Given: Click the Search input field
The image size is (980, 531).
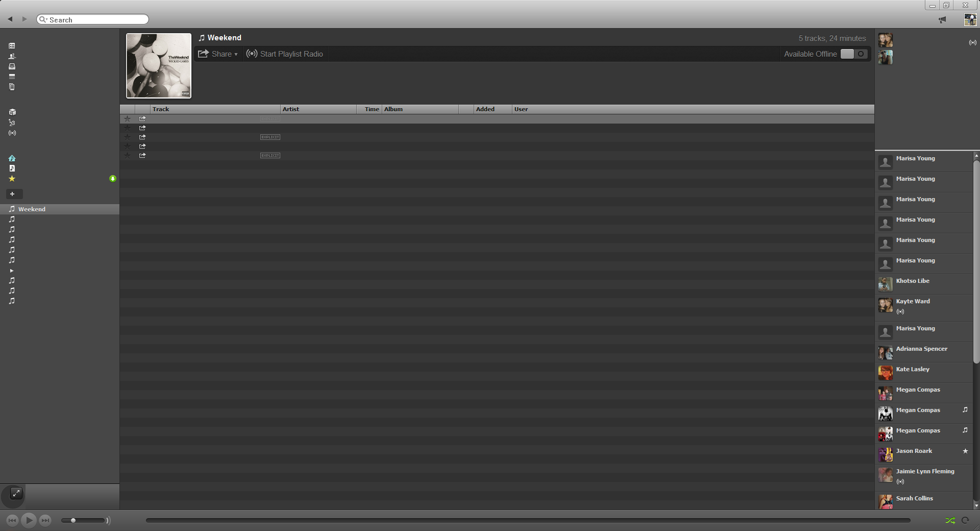Looking at the screenshot, I should 92,19.
